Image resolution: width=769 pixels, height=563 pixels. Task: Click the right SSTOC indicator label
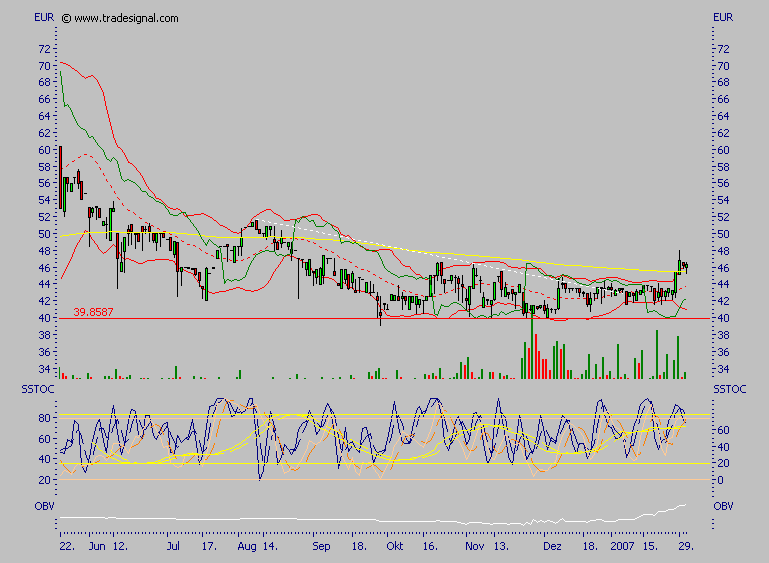[x=730, y=389]
